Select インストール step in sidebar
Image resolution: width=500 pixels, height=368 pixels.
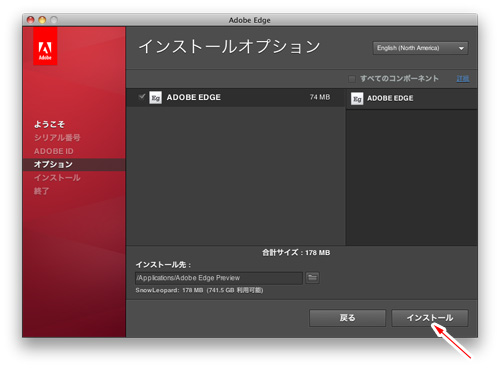[57, 178]
